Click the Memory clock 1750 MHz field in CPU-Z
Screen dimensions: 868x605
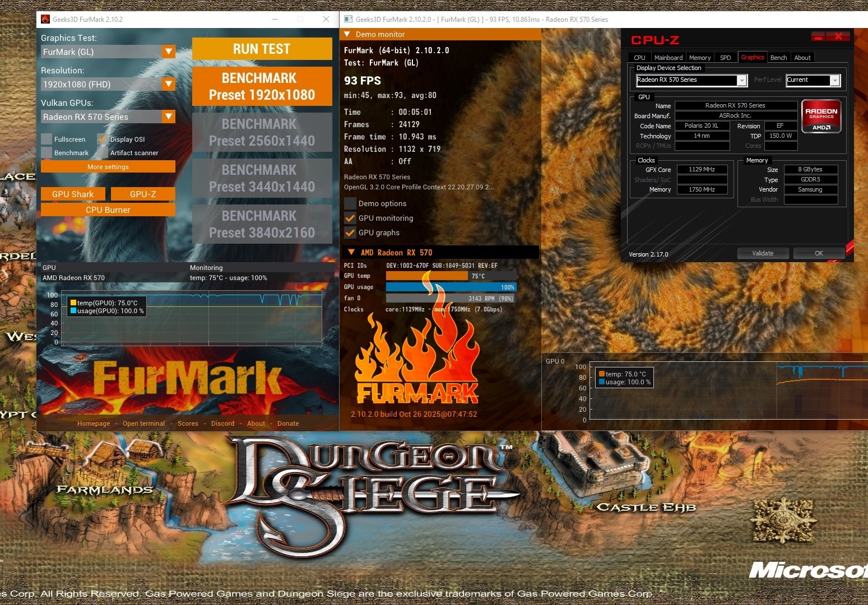702,189
